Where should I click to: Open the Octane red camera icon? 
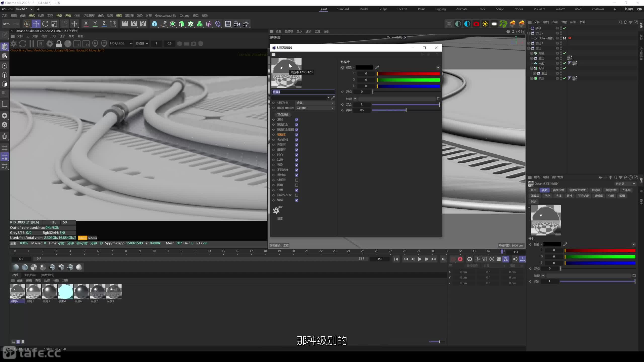point(476,24)
